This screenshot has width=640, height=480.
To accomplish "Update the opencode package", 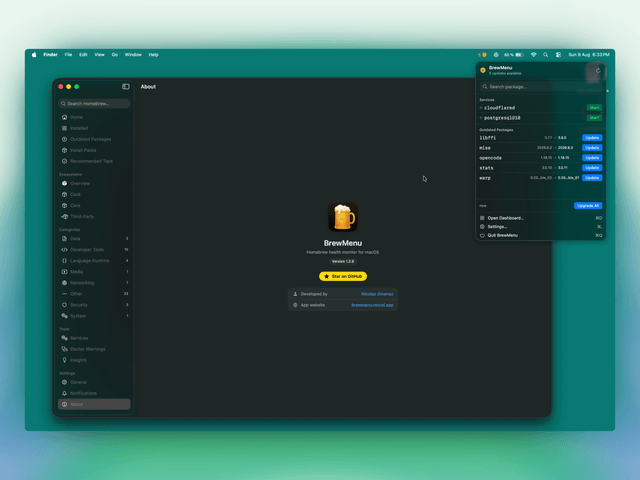I will 592,158.
